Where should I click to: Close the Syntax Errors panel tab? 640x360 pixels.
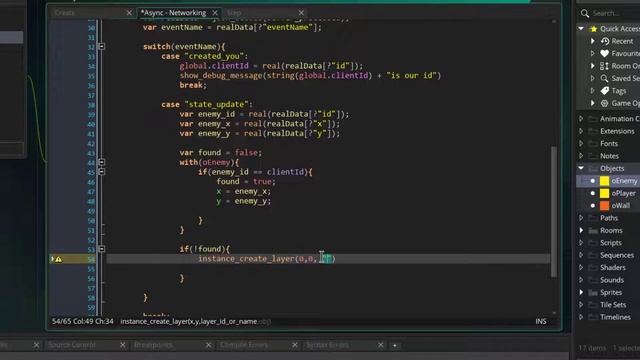tap(380, 345)
